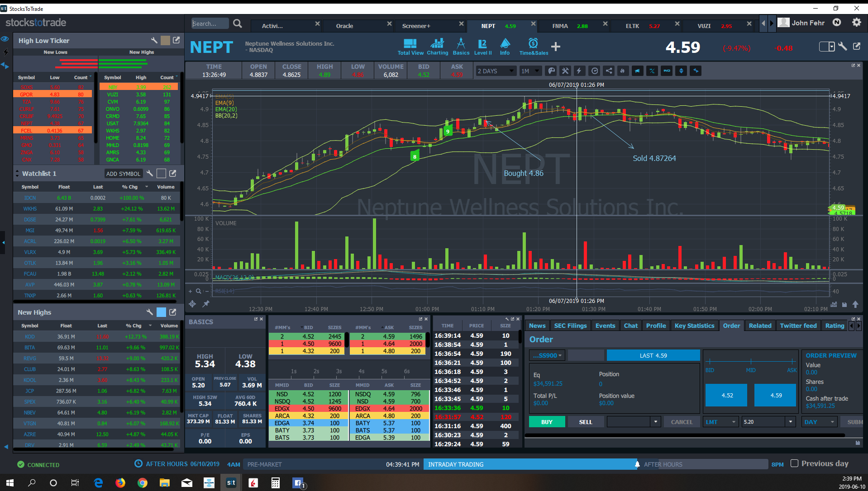Open the 1M interval dropdown
The image size is (868, 491).
(x=530, y=71)
